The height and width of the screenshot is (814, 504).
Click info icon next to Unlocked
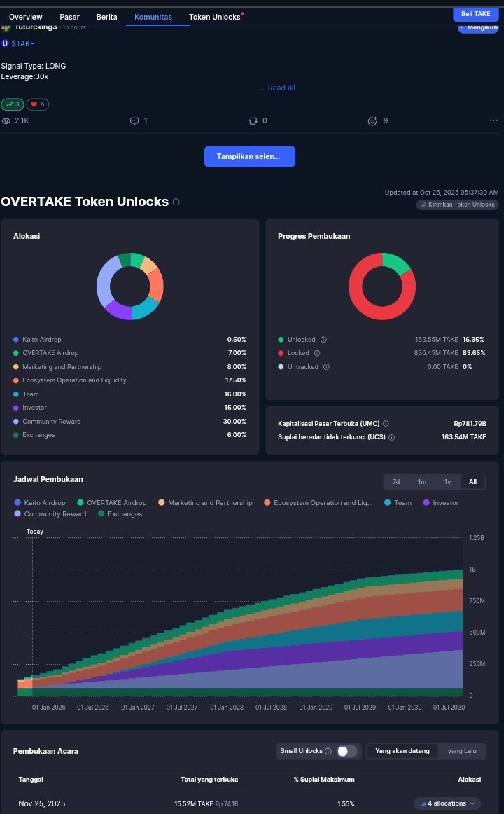323,340
